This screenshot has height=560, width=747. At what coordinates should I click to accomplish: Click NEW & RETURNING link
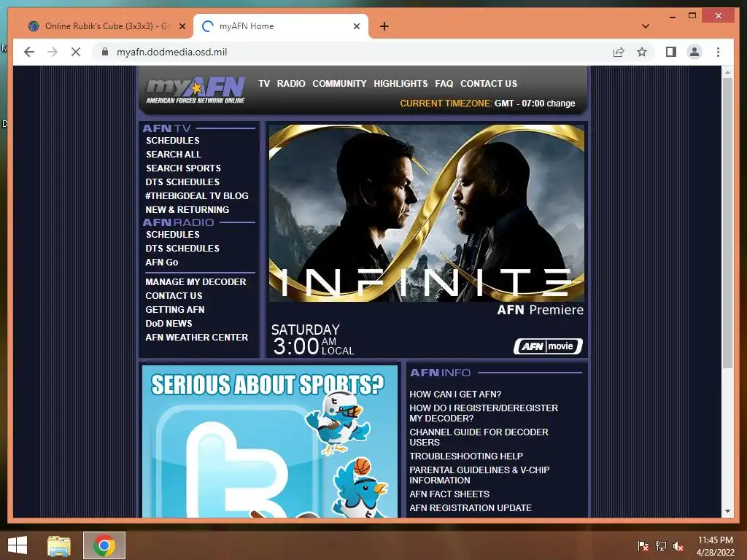tap(187, 209)
